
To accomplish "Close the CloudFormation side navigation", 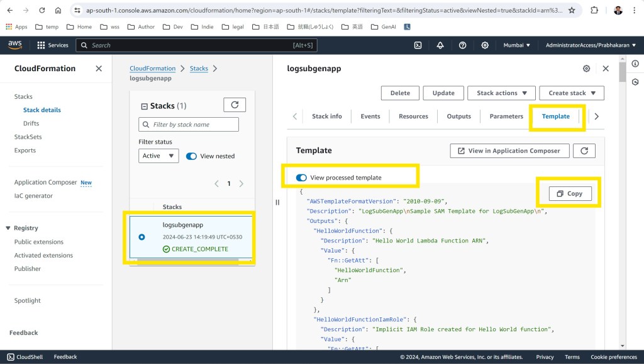I will 99,69.
